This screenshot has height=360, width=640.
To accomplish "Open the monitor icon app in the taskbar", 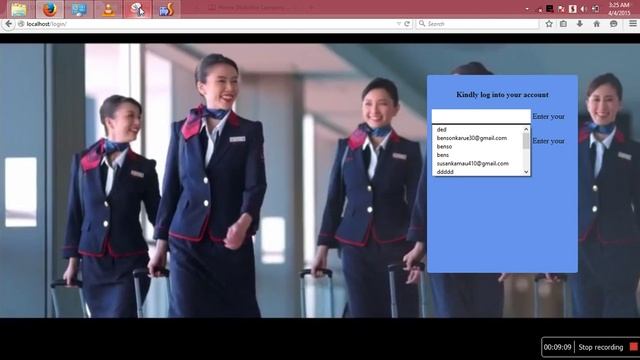I will [79, 9].
